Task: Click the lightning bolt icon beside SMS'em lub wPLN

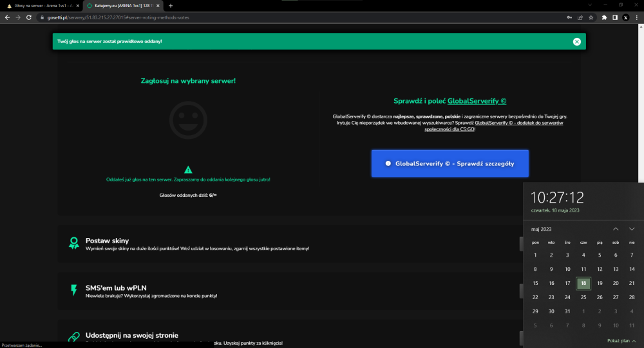Action: (74, 290)
